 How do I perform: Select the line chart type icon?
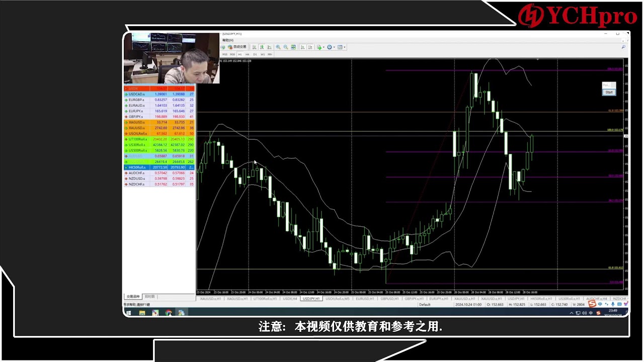269,47
